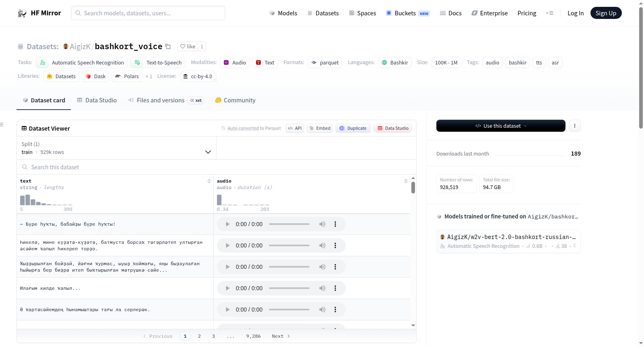Seek audio slider in 'Һикелә, мине' row
The height and width of the screenshot is (347, 644).
(289, 245)
